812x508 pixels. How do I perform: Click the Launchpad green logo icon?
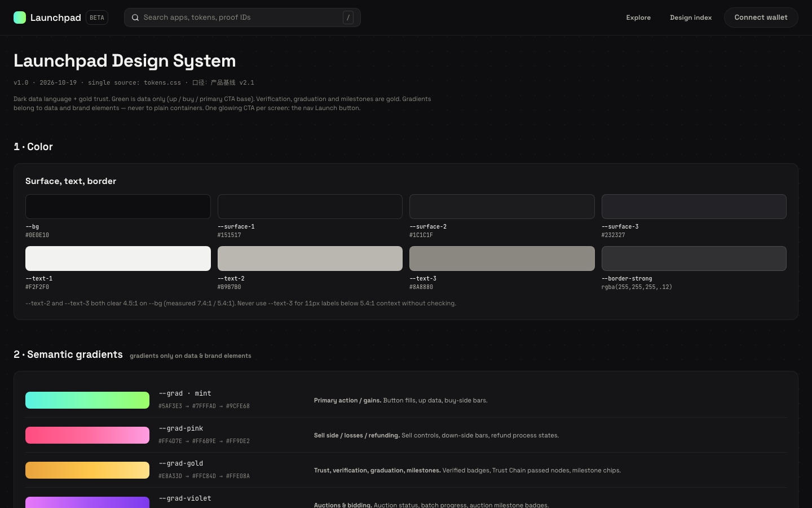tap(20, 17)
